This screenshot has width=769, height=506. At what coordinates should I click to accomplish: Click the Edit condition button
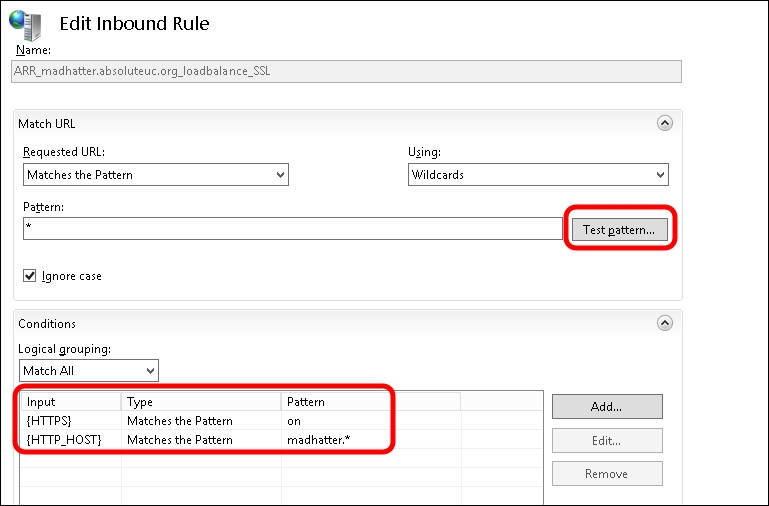coord(607,440)
